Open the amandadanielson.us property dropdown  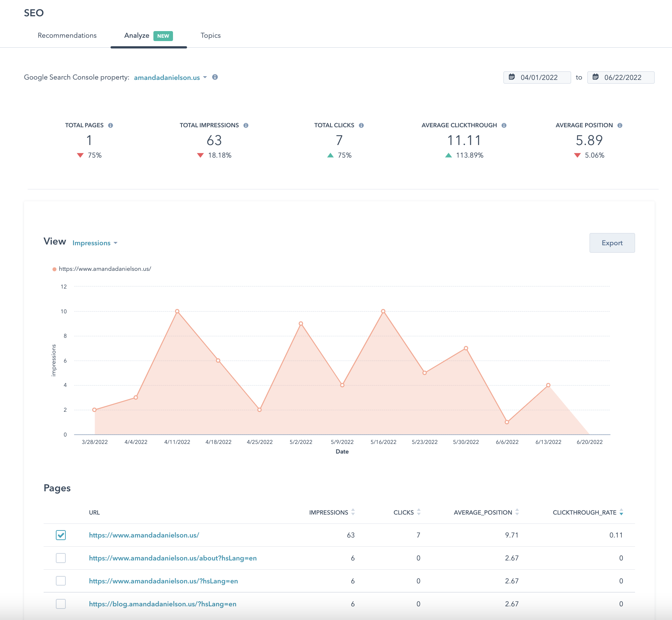coord(170,77)
